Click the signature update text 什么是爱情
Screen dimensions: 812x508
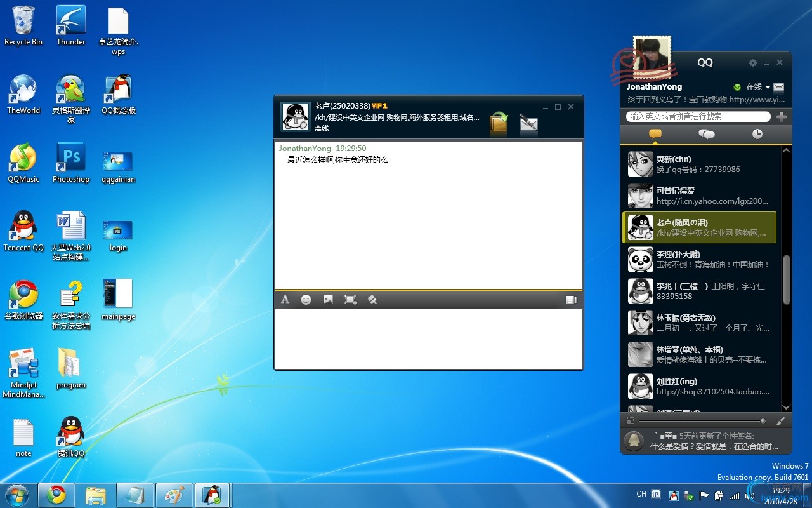tap(714, 446)
